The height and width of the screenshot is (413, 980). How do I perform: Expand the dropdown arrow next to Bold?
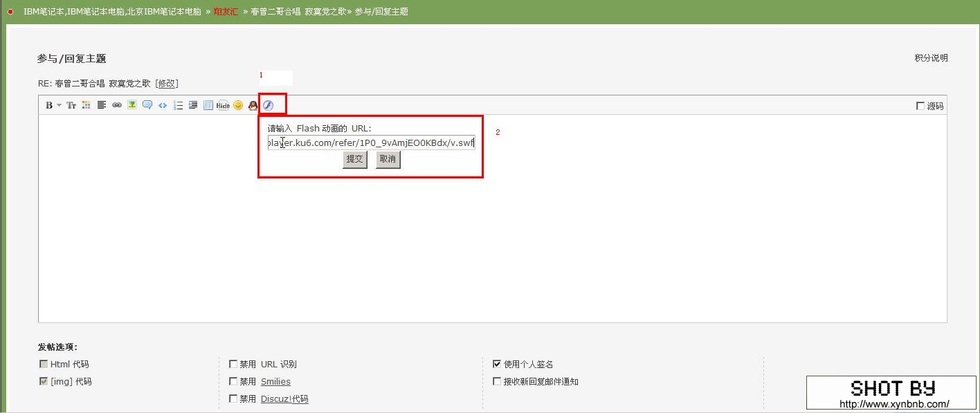(x=59, y=106)
